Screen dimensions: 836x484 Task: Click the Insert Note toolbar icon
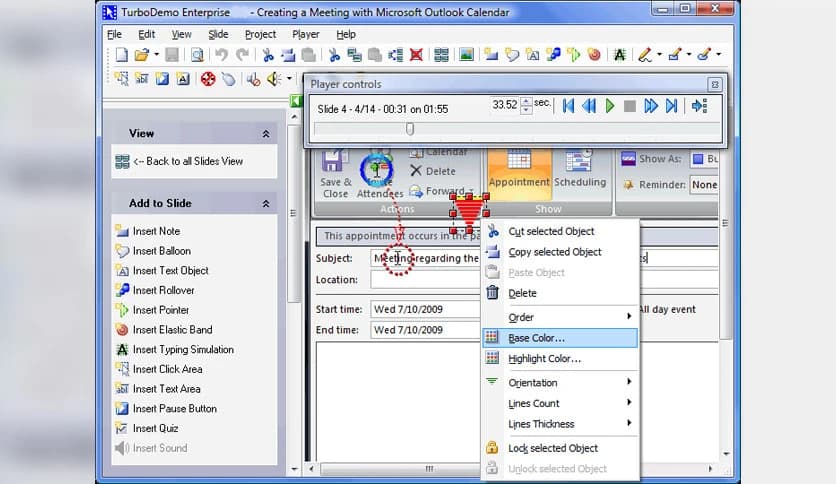491,54
